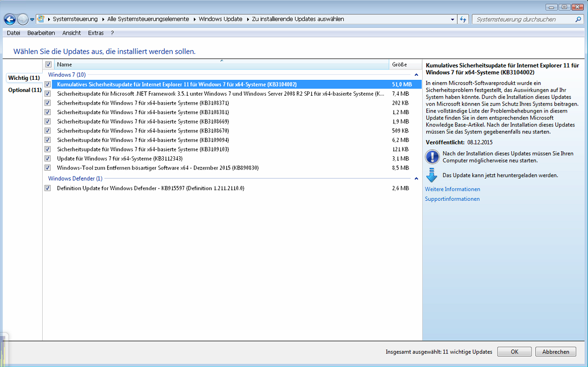Image resolution: width=588 pixels, height=367 pixels.
Task: Uncheck the KB3112343 update checkbox
Action: [48, 159]
